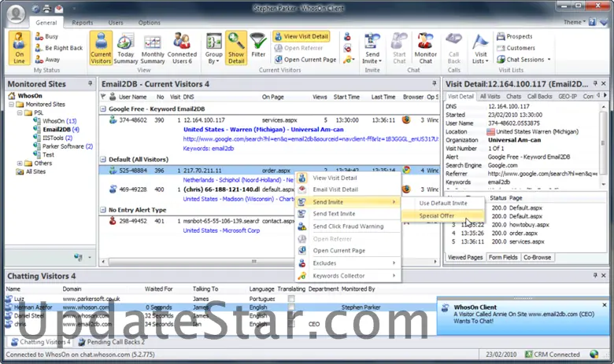Select Special Offer invite
This screenshot has width=614, height=364.
point(443,216)
